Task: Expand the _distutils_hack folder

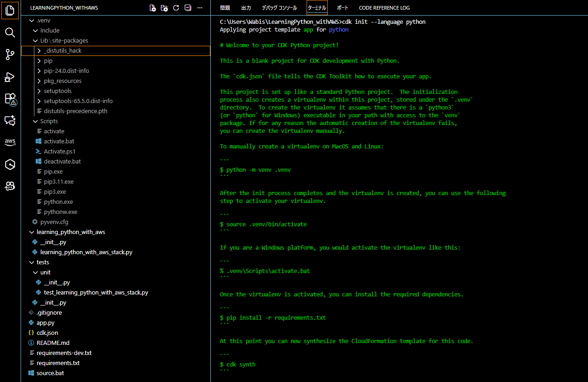Action: pos(39,50)
